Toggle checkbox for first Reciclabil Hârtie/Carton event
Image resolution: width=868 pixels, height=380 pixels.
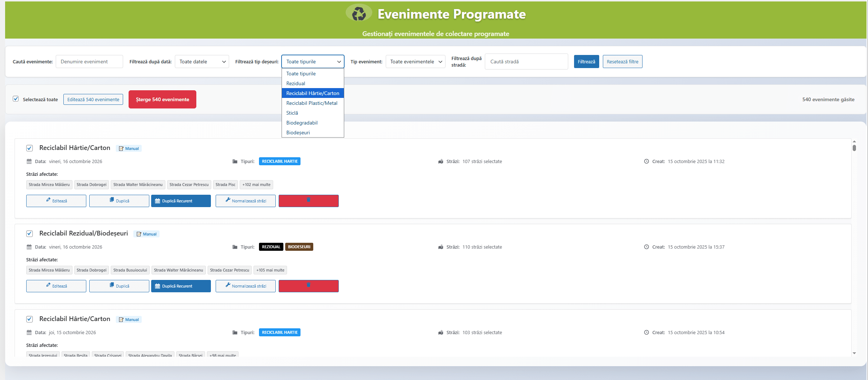tap(30, 148)
